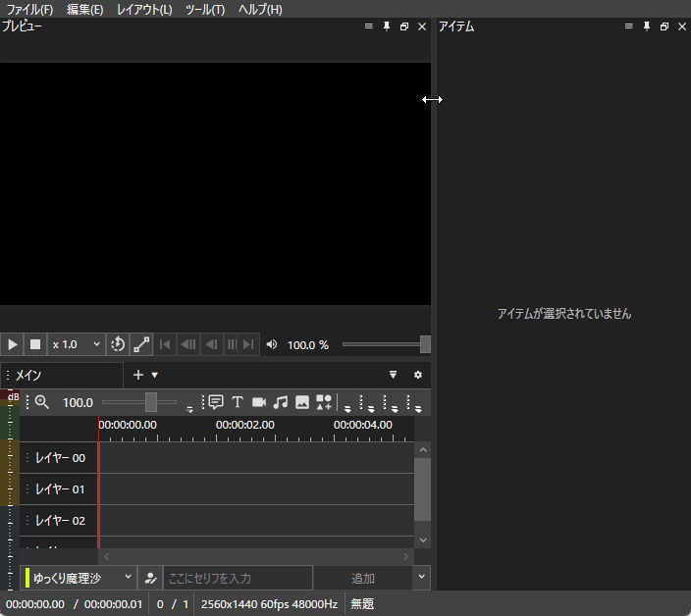Open timeline settings gear icon
691x616 pixels.
pos(418,375)
